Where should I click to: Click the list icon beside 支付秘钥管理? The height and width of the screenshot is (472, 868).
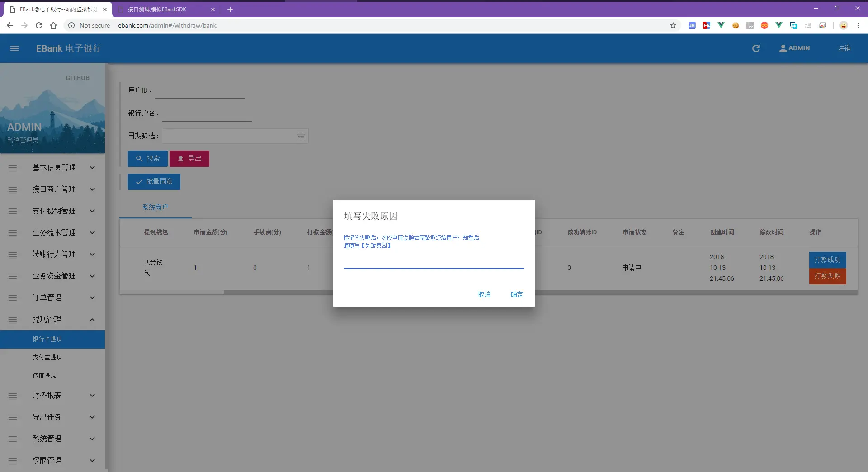pos(13,211)
